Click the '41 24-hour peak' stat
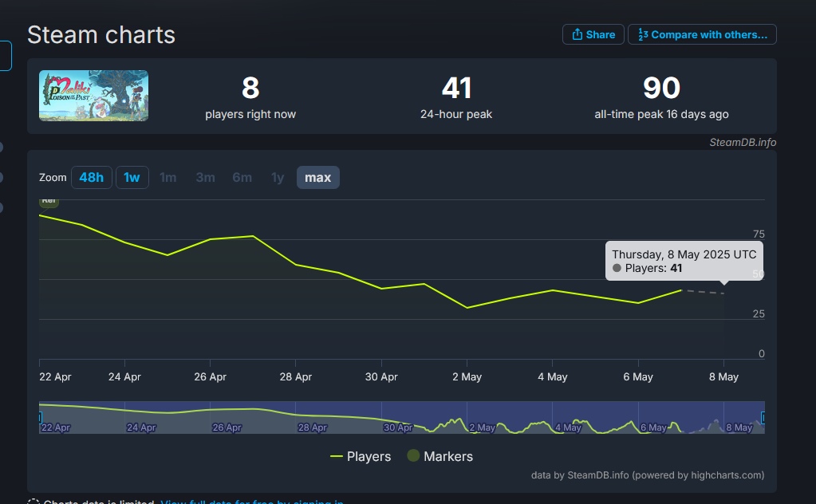The width and height of the screenshot is (816, 504). [x=456, y=97]
